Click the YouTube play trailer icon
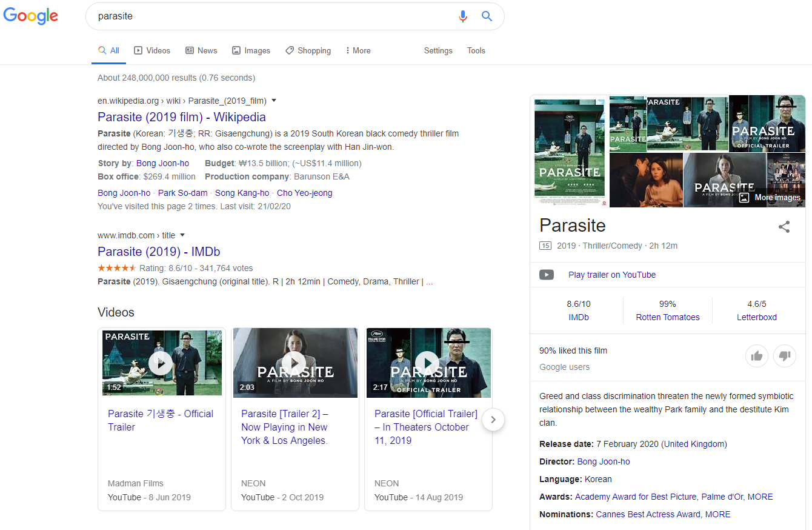Screen dimensions: 812x530 click(x=547, y=275)
